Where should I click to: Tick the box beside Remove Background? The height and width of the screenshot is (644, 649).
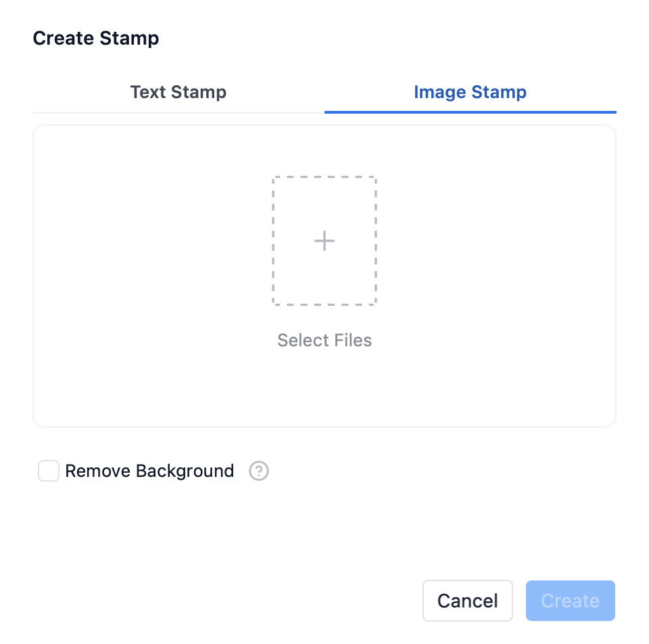point(49,471)
